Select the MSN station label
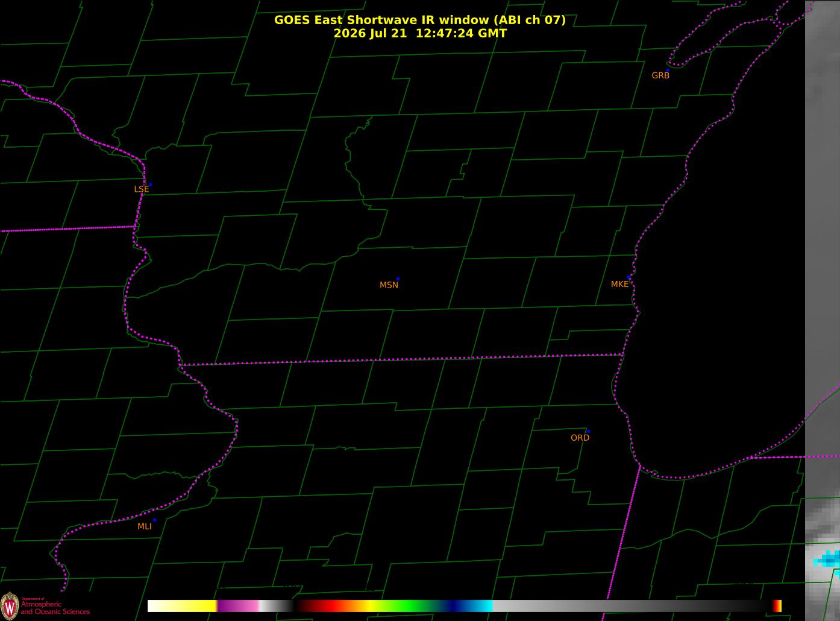840x621 pixels. coord(389,285)
